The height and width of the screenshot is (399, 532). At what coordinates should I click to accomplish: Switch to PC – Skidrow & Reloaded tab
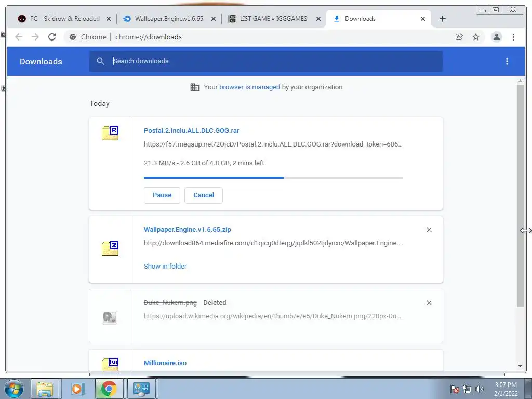pos(64,19)
